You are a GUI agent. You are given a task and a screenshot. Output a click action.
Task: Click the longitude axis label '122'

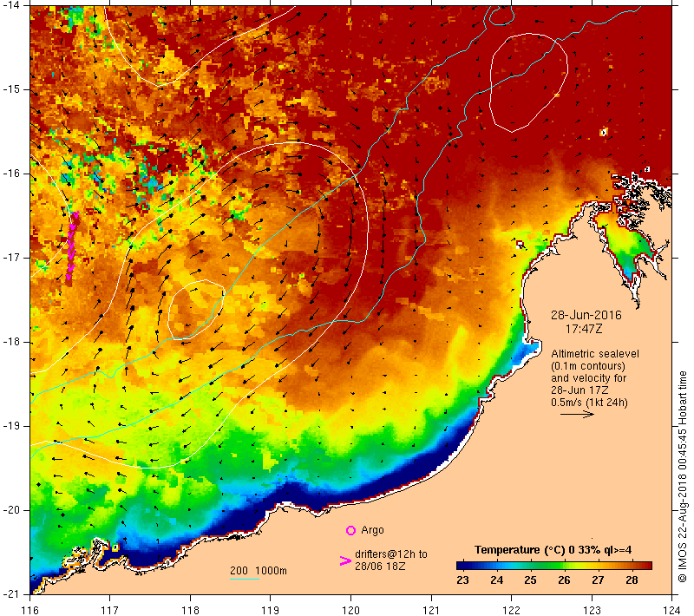(511, 610)
